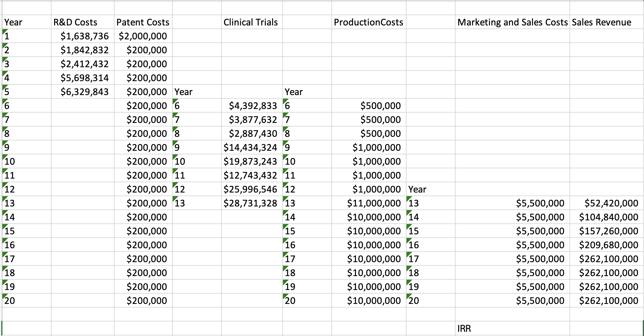Select the Sales Revenue header cell
This screenshot has height=336, width=644.
[x=607, y=22]
